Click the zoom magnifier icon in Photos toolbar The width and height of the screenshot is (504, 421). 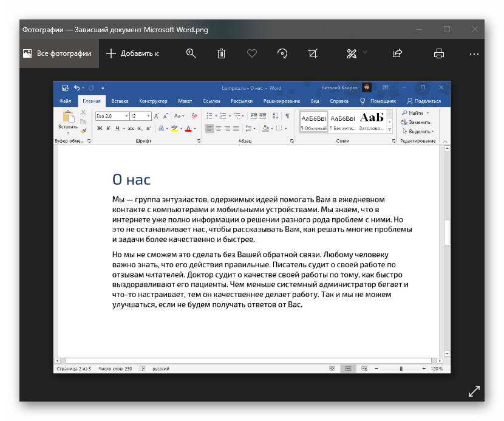191,53
